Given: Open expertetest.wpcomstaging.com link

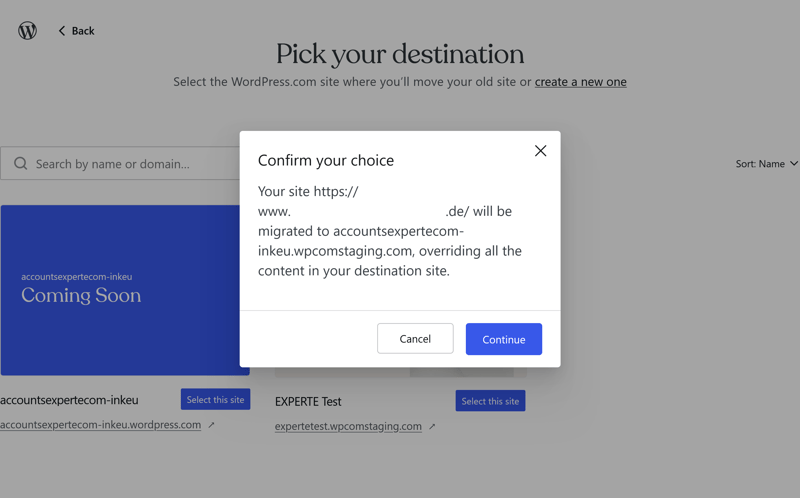Looking at the screenshot, I should (348, 426).
